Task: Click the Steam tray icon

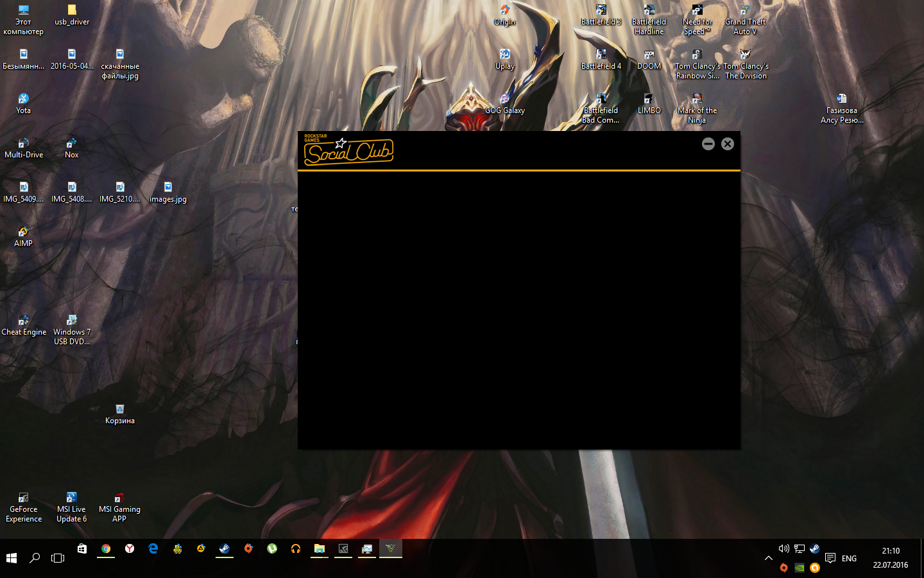Action: [x=814, y=548]
